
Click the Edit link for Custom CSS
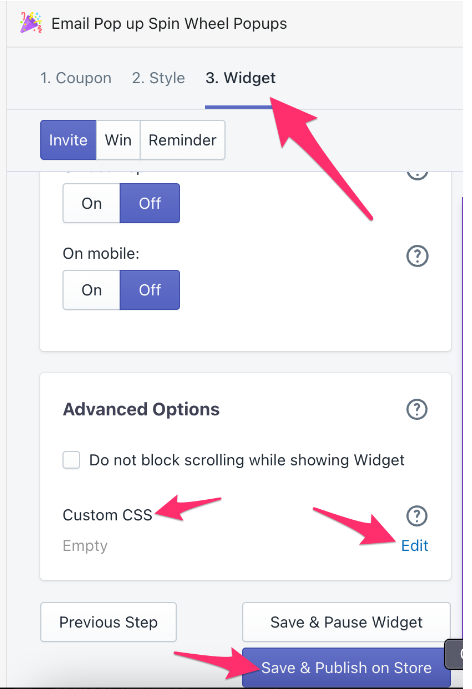pos(414,545)
